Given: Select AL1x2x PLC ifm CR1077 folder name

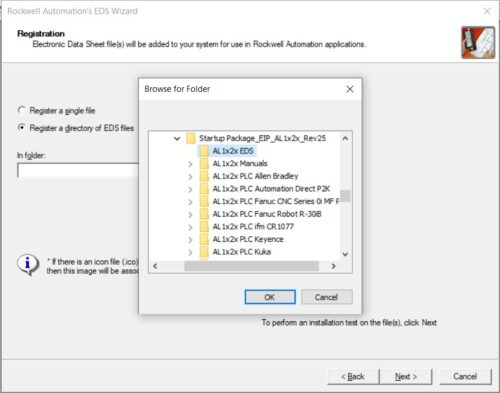Looking at the screenshot, I should coord(253,227).
